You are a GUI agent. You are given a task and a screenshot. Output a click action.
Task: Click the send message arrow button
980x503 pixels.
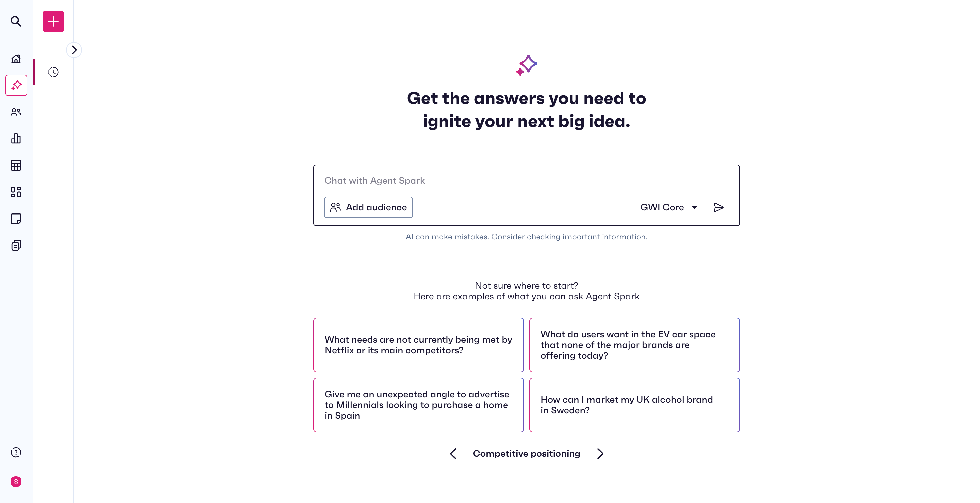tap(718, 207)
